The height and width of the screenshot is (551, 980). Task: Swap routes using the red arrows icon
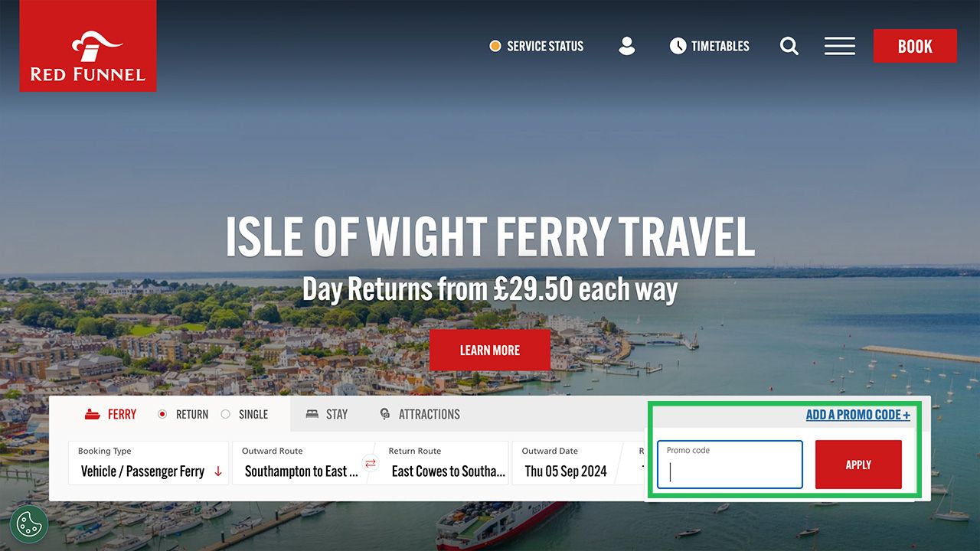click(371, 463)
